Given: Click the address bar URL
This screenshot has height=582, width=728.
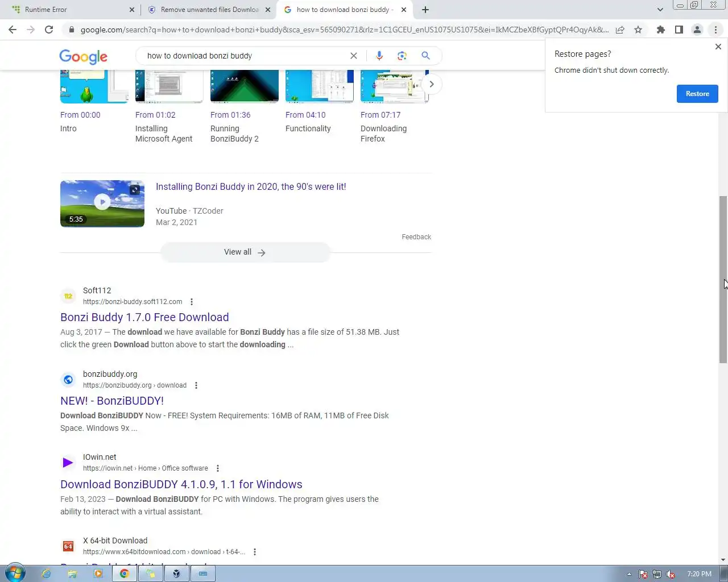Looking at the screenshot, I should (344, 30).
